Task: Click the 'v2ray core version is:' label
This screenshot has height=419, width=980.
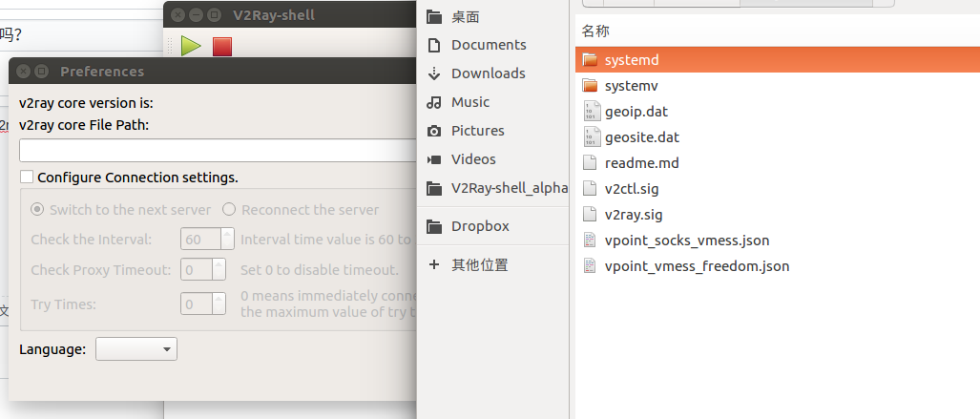Action: (x=86, y=103)
